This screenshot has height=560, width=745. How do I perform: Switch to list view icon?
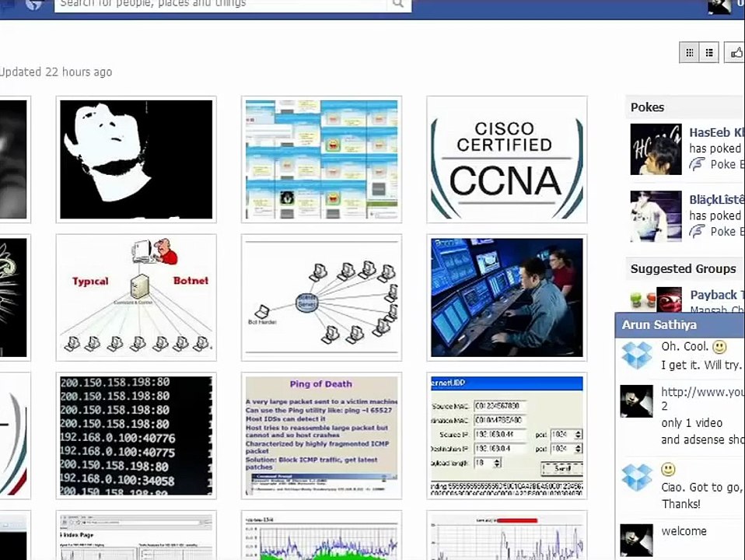click(x=709, y=52)
